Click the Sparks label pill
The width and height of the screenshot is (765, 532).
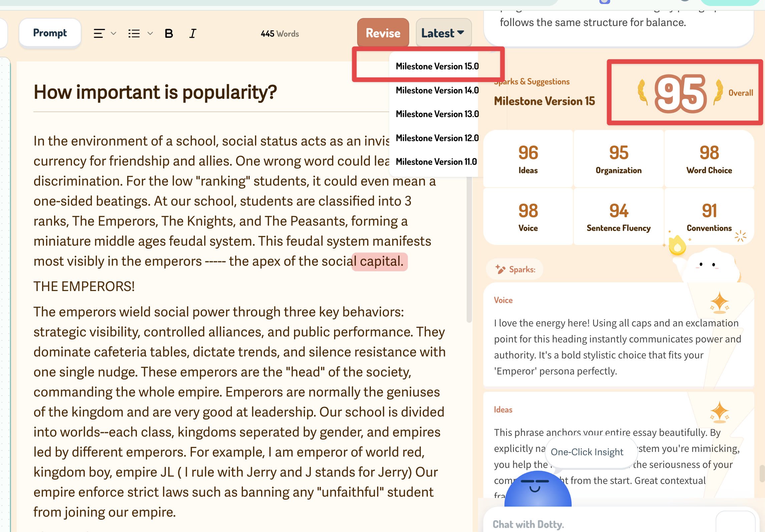[x=515, y=269]
